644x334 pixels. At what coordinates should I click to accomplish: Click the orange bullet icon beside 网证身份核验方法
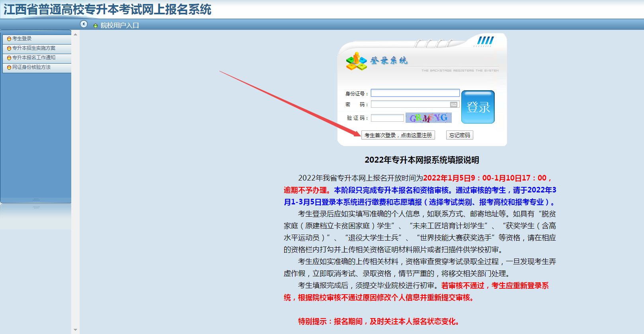(x=9, y=68)
